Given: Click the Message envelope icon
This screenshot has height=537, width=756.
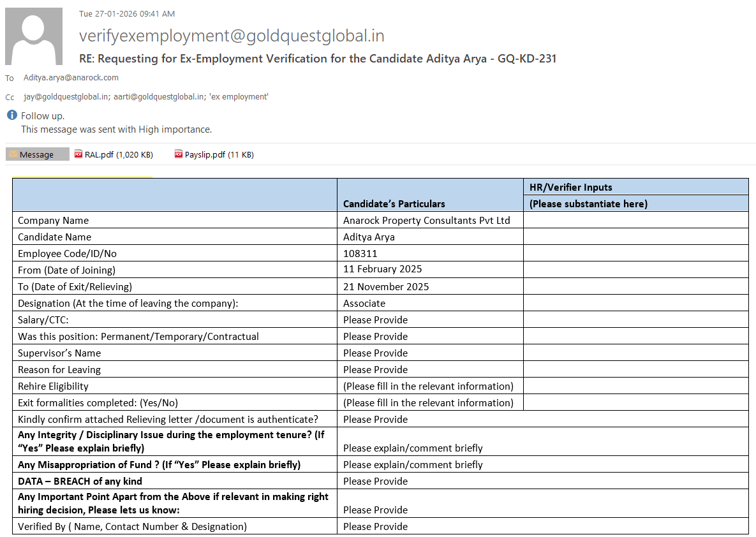Looking at the screenshot, I should [x=13, y=154].
